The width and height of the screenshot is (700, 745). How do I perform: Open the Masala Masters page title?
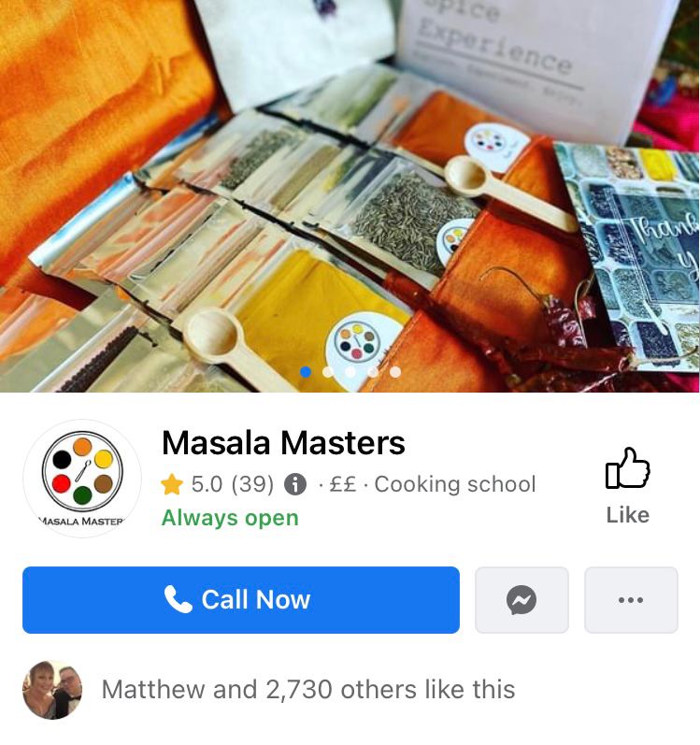click(283, 443)
